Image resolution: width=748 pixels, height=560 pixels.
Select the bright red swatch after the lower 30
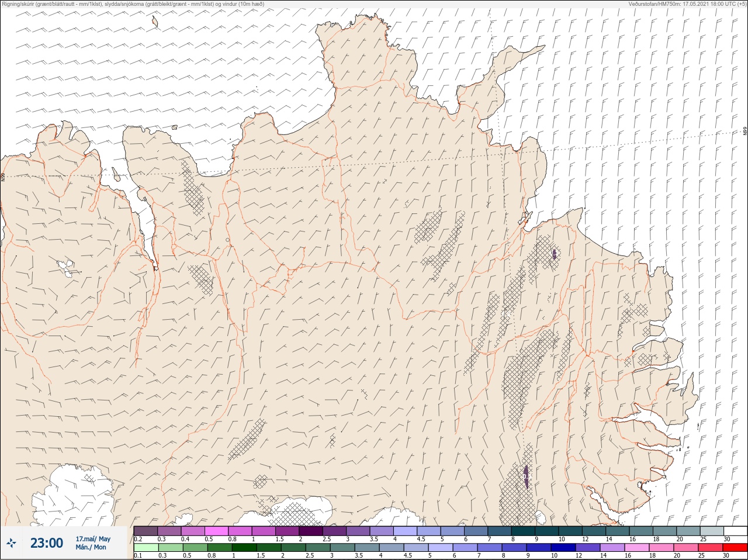coord(735,548)
